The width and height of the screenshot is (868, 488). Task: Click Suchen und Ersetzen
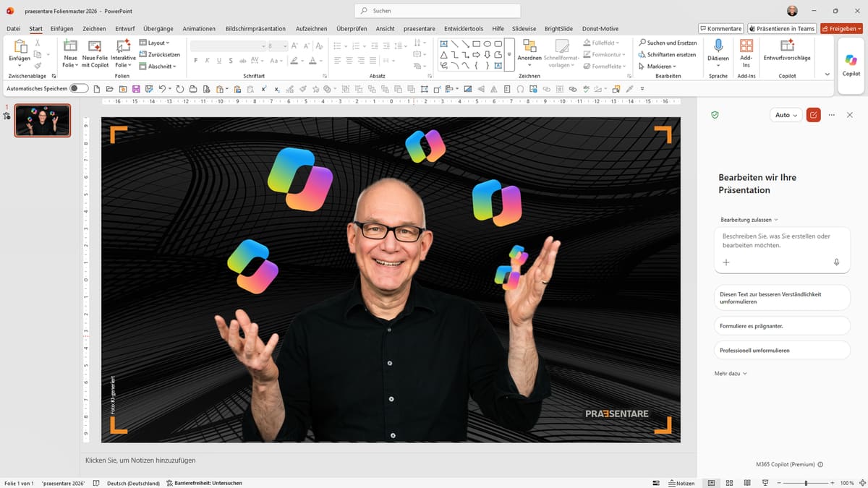tap(667, 43)
